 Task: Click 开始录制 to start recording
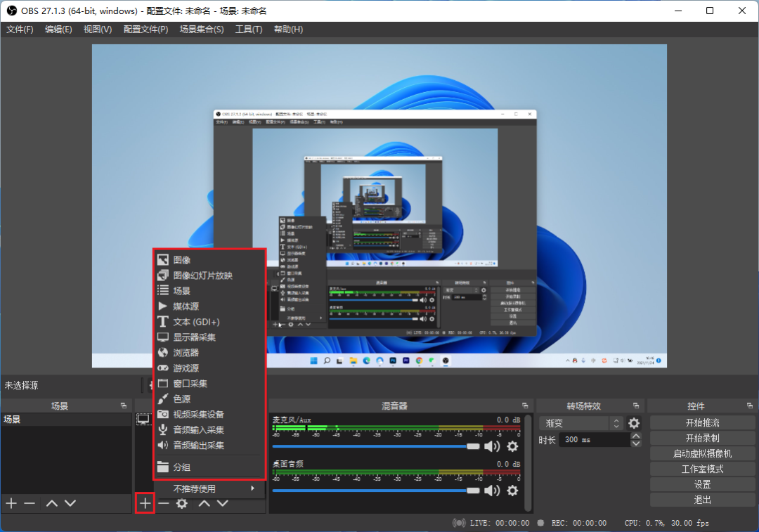tap(702, 438)
